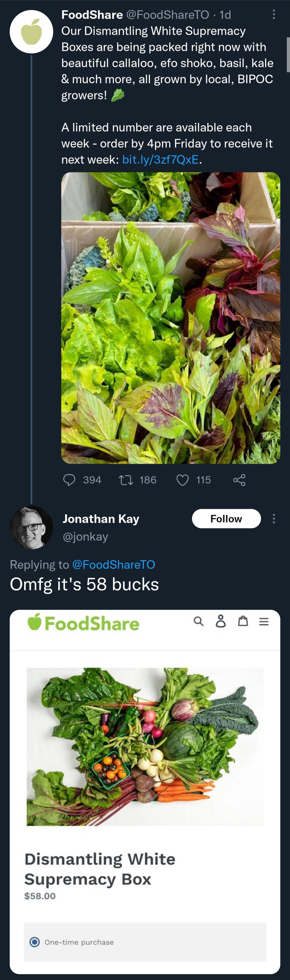Screen dimensions: 290x980
Task: Click the FoodShare apple profile avatar
Action: click(x=31, y=32)
